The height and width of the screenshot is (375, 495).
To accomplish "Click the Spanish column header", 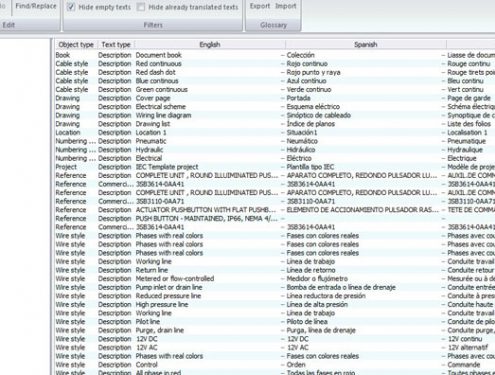I will (366, 45).
